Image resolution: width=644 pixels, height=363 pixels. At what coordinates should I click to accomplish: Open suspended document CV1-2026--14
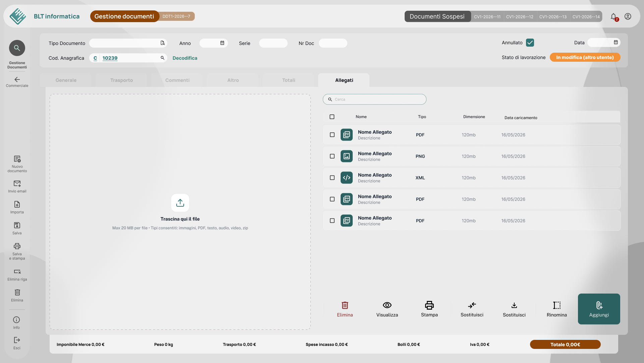tap(586, 16)
